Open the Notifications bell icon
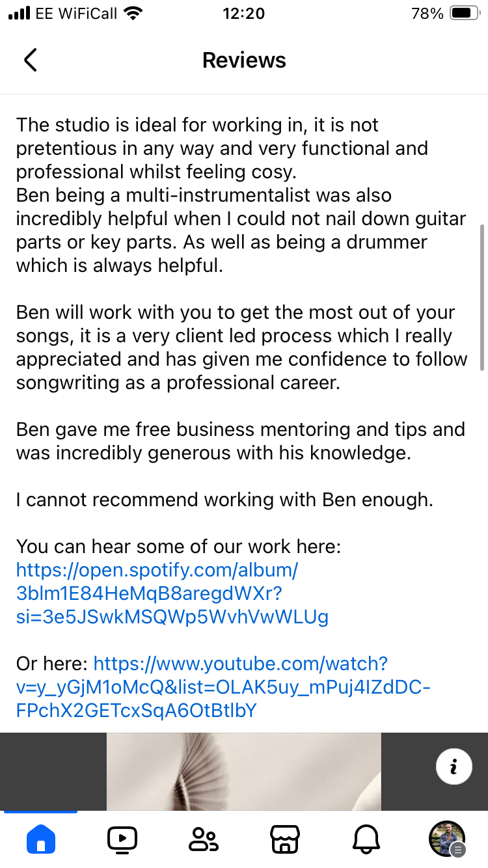The height and width of the screenshot is (868, 488). (366, 839)
